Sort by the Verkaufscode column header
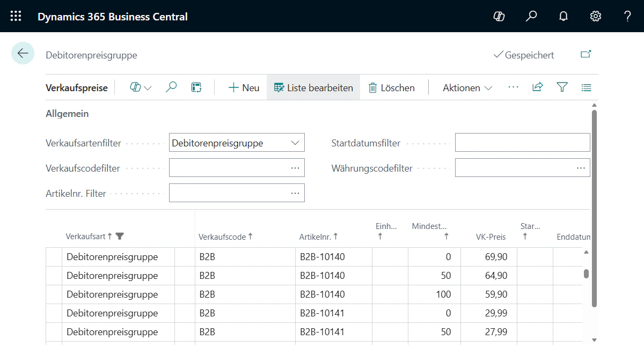The width and height of the screenshot is (644, 362). click(x=225, y=237)
